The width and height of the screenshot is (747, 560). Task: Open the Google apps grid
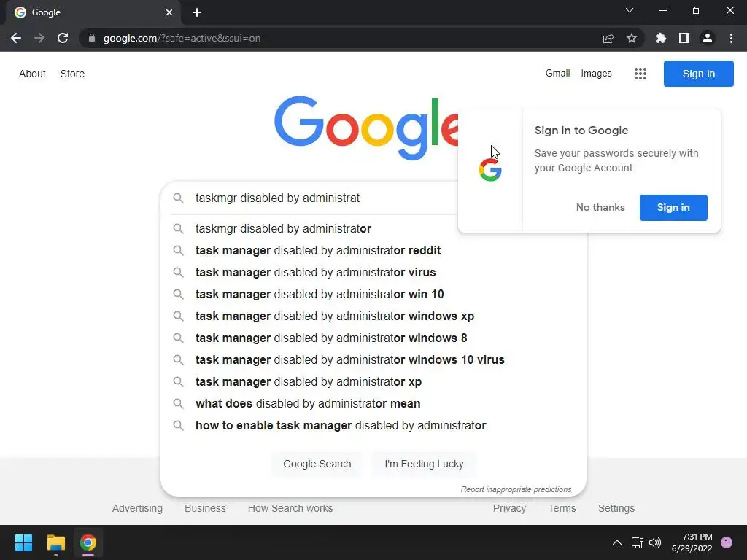tap(640, 74)
